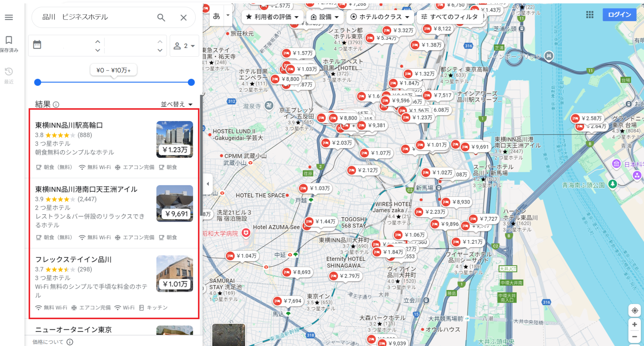Click the シェラトン都ホテル東京 map label

click(346, 33)
